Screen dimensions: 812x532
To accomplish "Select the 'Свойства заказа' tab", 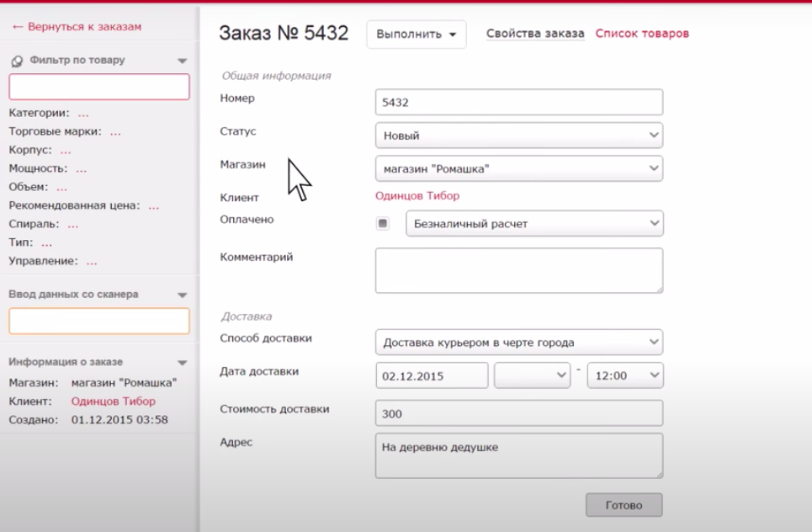I will (535, 34).
